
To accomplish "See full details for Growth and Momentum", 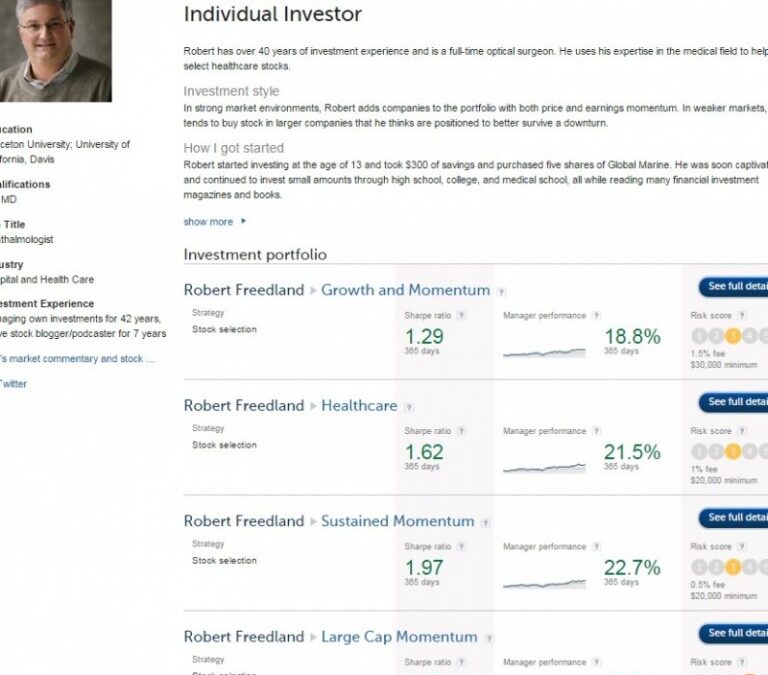I will tap(735, 287).
